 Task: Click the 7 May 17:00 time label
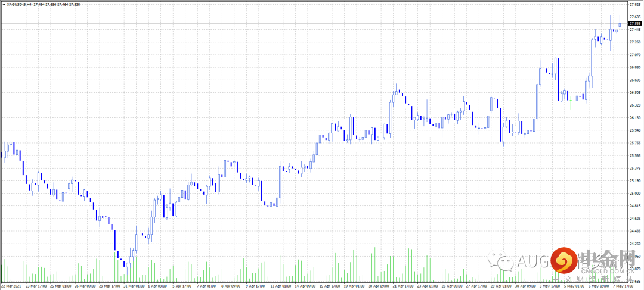click(622, 286)
